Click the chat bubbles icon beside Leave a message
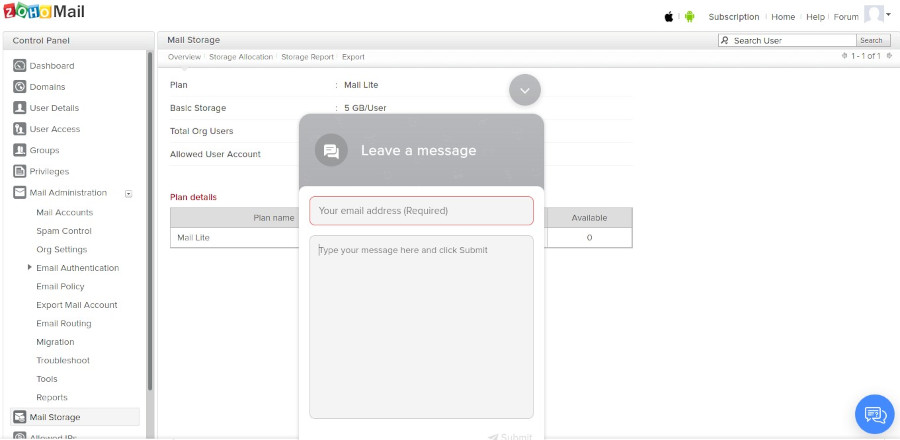This screenshot has height=440, width=900. [x=331, y=150]
